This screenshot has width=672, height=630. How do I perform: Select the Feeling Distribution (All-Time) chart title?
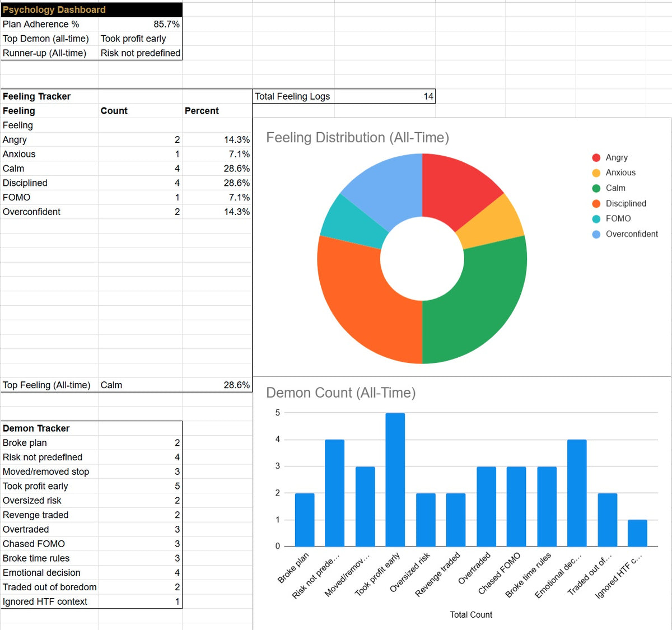coord(357,138)
